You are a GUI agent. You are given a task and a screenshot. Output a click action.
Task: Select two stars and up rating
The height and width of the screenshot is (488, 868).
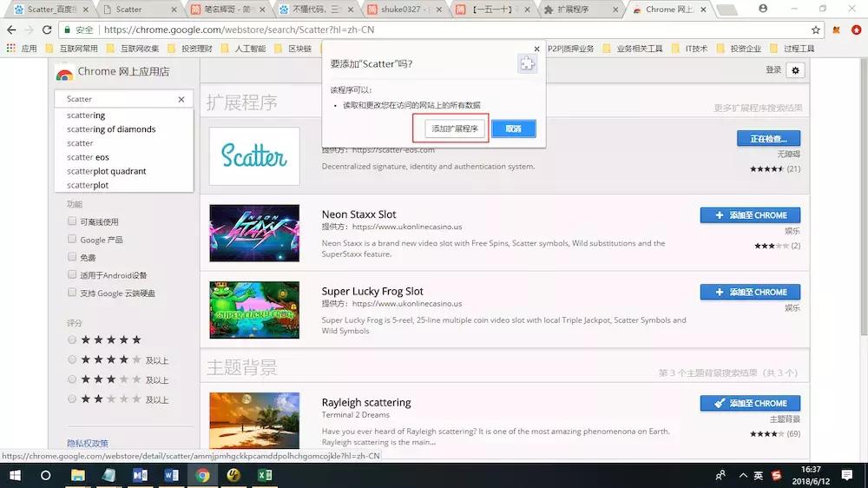pos(72,399)
